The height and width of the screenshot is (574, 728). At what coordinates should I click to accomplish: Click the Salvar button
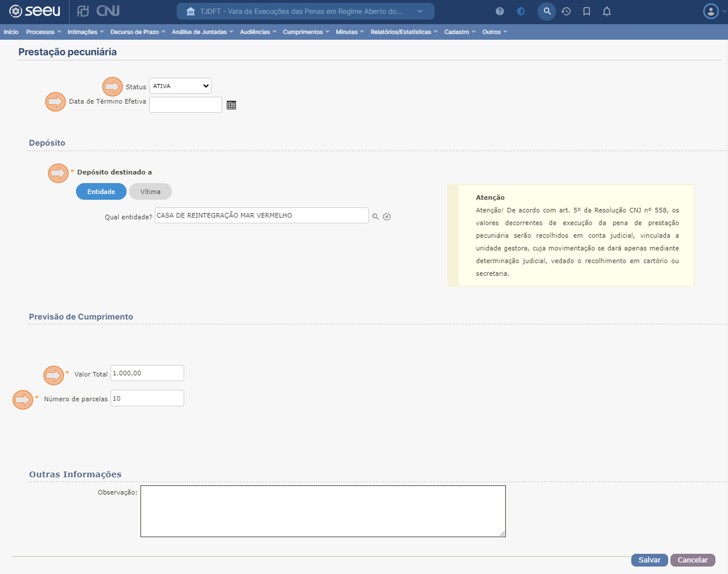click(x=649, y=560)
